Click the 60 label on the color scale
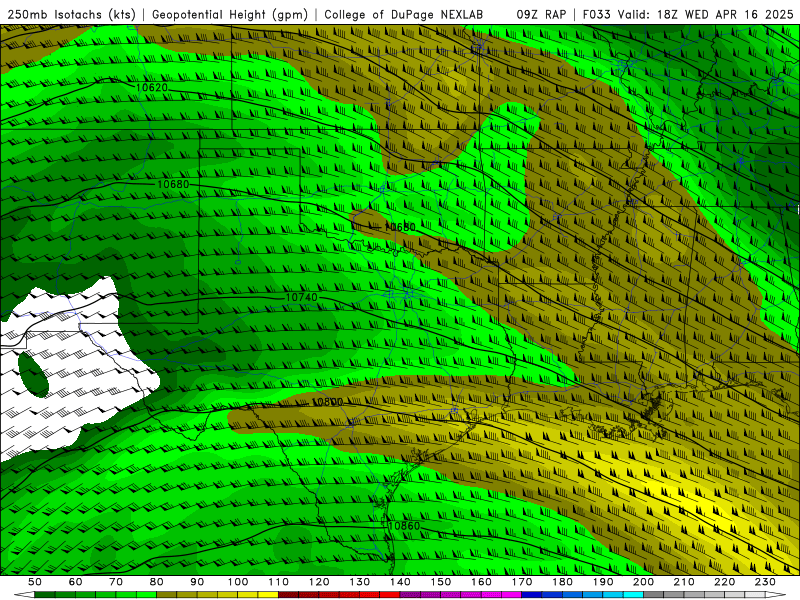The height and width of the screenshot is (600, 800). point(76,582)
